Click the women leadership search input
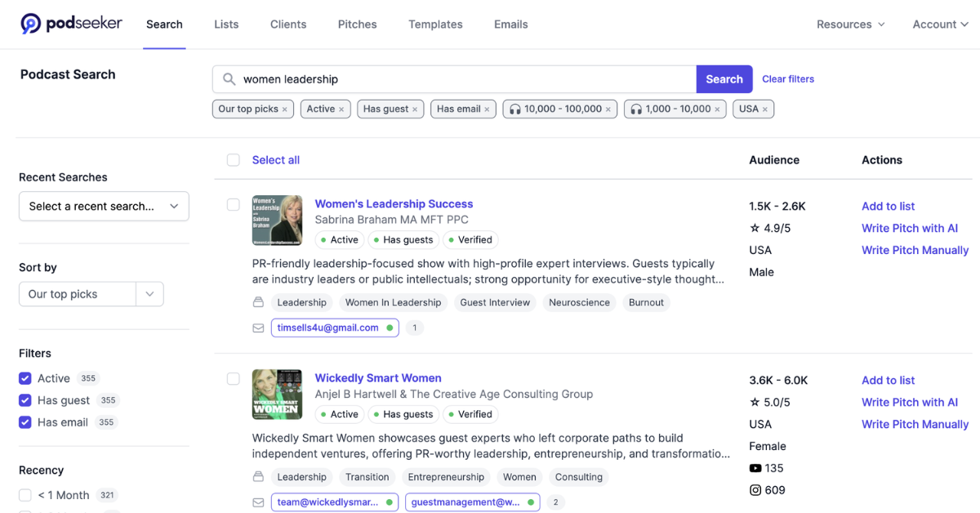This screenshot has width=980, height=513. click(454, 79)
